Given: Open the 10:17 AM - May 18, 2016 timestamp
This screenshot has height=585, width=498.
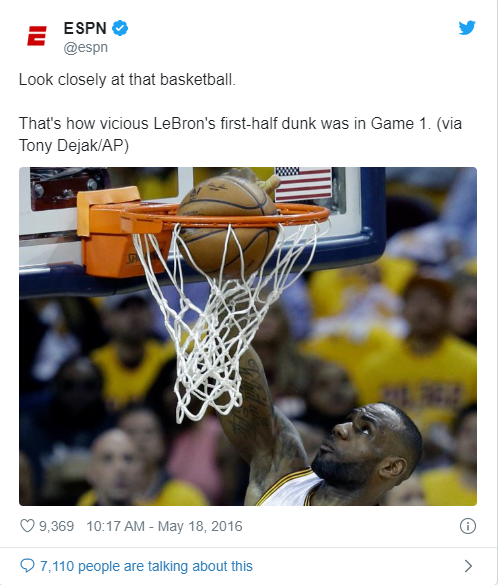Looking at the screenshot, I should pos(165,526).
